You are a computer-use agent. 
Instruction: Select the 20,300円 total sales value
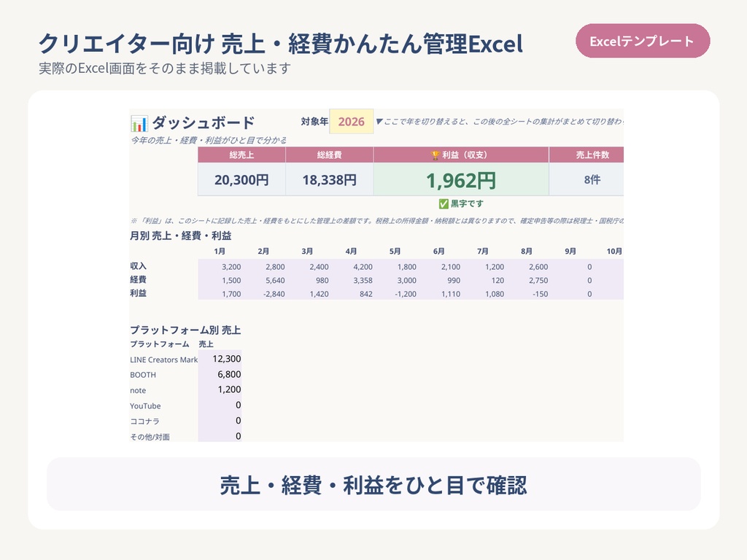click(x=241, y=179)
